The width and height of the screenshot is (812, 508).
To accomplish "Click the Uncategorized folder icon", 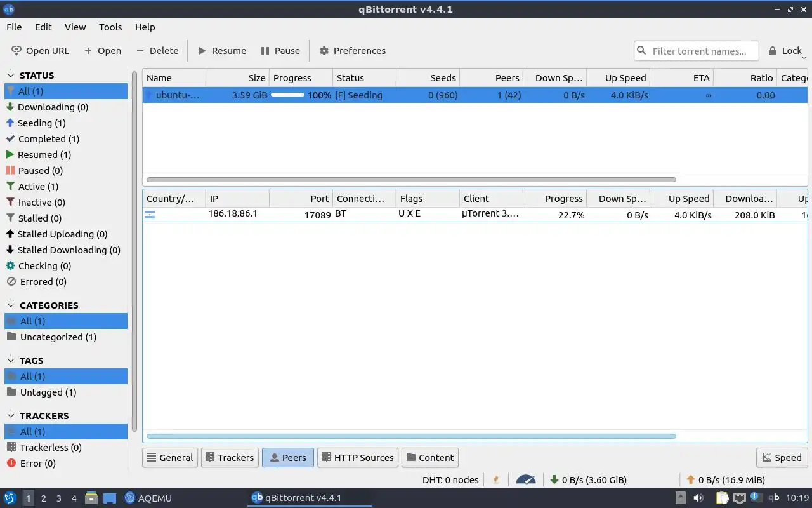I will pos(11,337).
